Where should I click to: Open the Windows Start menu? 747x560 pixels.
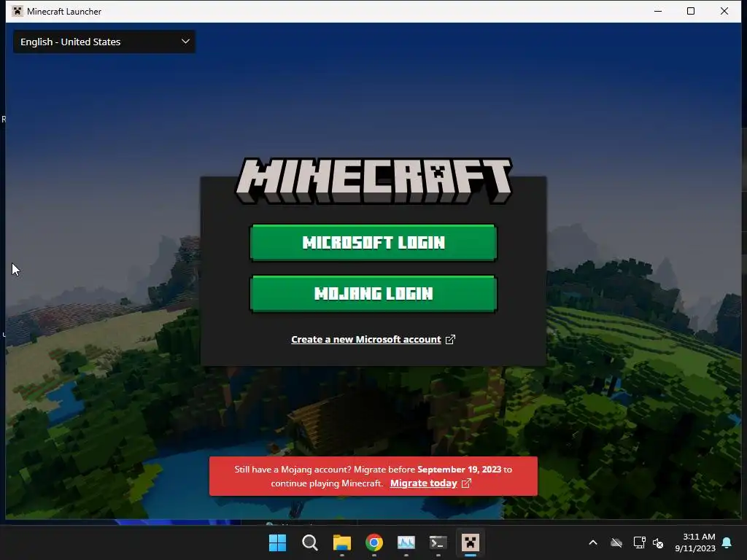pyautogui.click(x=277, y=542)
